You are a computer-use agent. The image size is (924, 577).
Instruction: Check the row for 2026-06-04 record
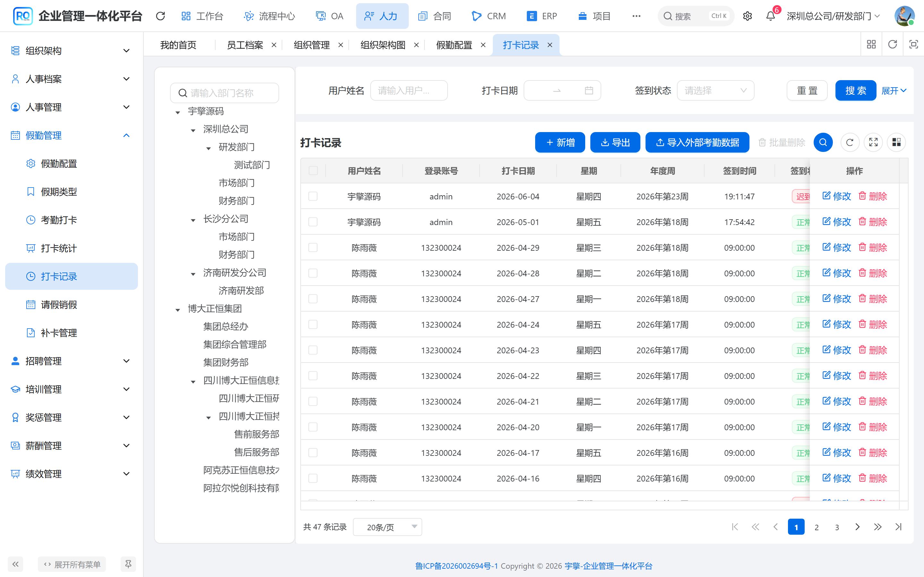tap(313, 196)
